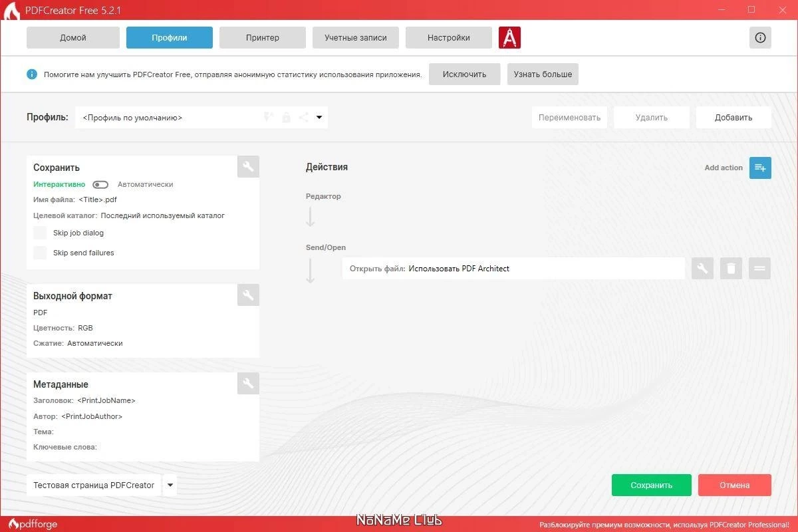Go to the Домой tab
Image resolution: width=798 pixels, height=532 pixels.
click(x=73, y=38)
